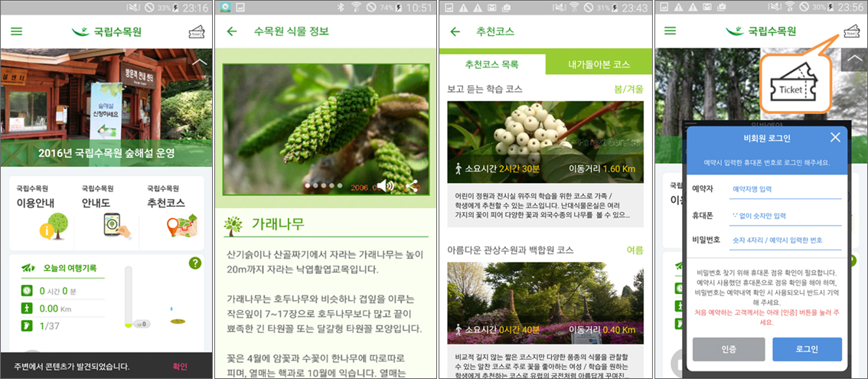Viewport: 868px width, 379px height.
Task: Click the 가래나무 heading
Action: pos(279,224)
